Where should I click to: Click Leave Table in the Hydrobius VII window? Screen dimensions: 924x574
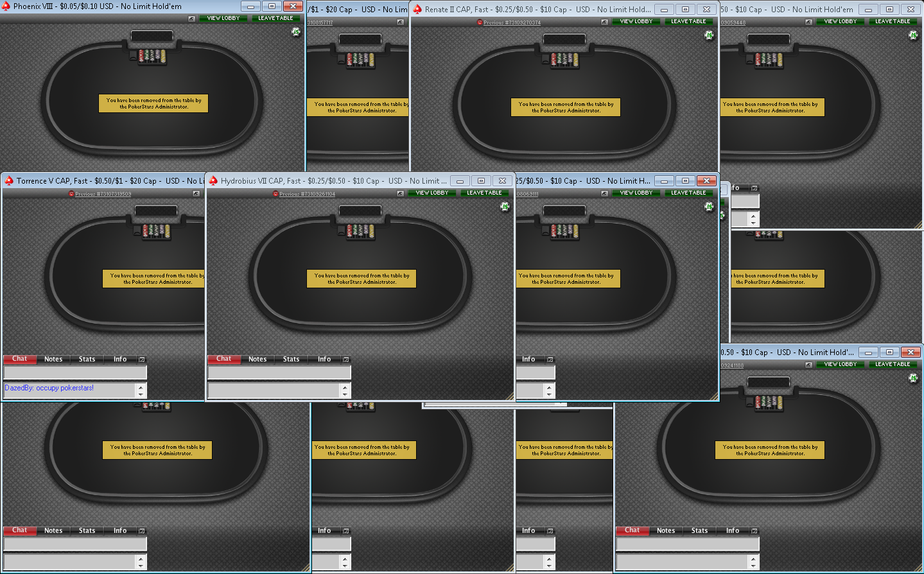click(484, 193)
